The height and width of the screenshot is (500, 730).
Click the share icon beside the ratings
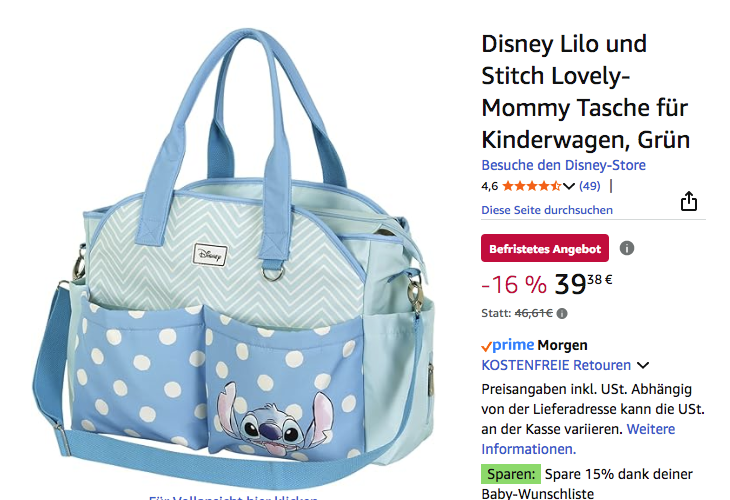coord(689,202)
